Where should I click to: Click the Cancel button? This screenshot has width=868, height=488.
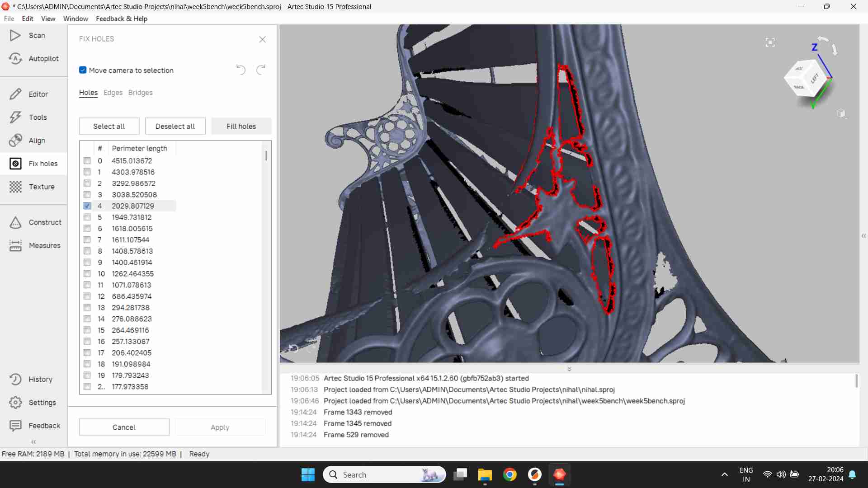click(x=124, y=427)
